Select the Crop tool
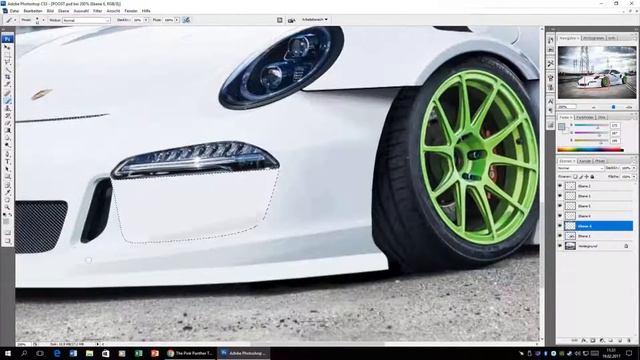Screen dimensions: 640x360 (x=7, y=77)
